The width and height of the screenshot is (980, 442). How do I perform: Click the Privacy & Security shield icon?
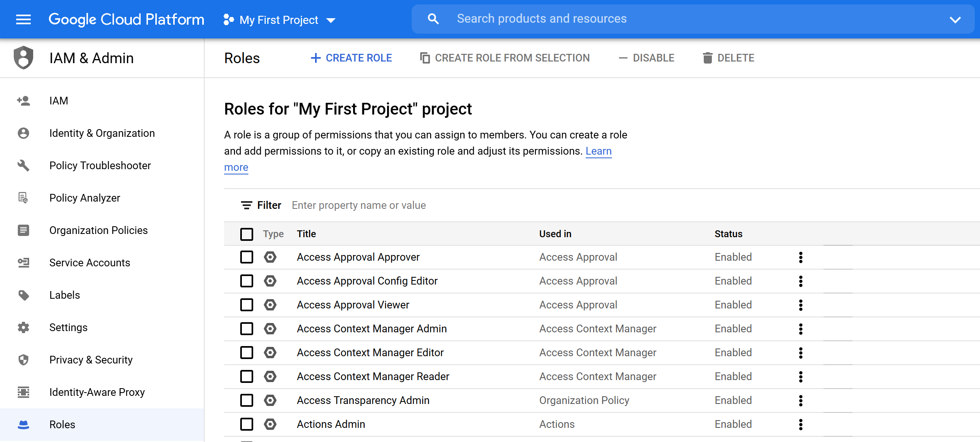coord(23,360)
